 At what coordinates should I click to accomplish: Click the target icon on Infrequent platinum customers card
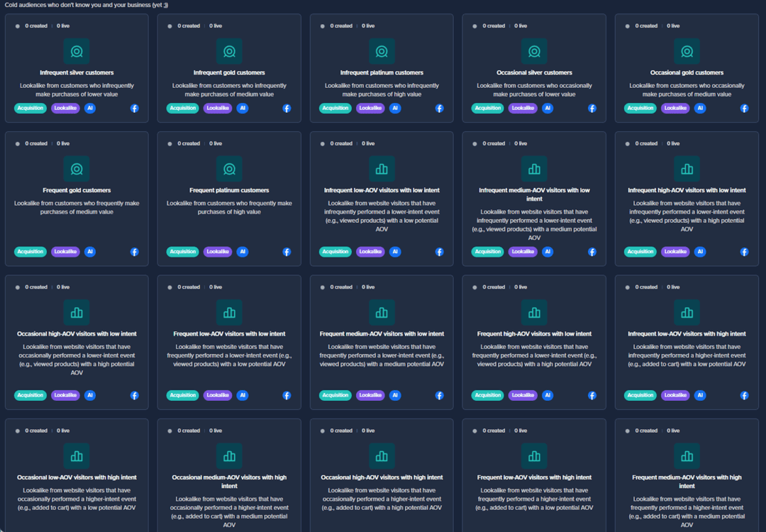[382, 51]
